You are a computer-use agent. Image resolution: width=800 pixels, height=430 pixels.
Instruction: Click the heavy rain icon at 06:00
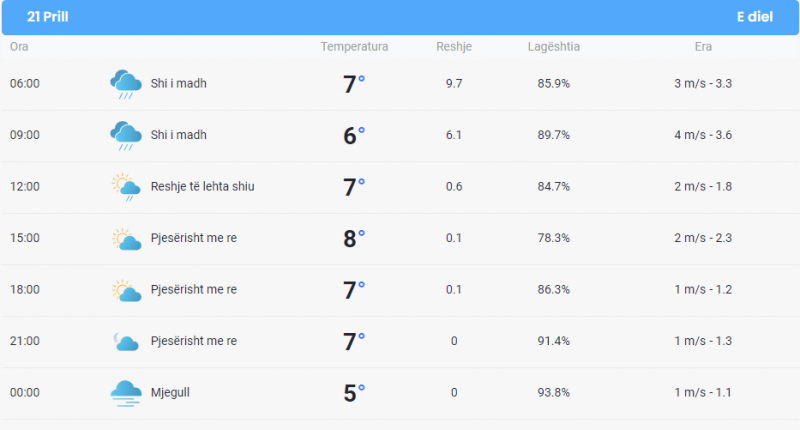(x=126, y=84)
